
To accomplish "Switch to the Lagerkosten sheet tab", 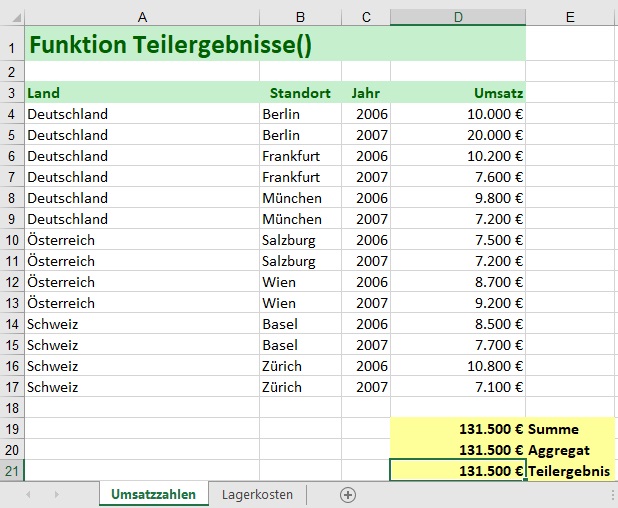I will [260, 495].
